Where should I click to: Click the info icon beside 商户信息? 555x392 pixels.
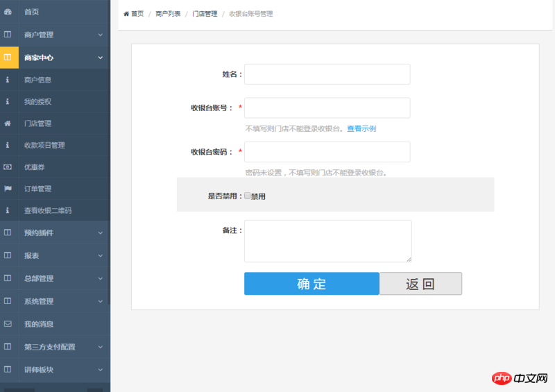[8, 80]
